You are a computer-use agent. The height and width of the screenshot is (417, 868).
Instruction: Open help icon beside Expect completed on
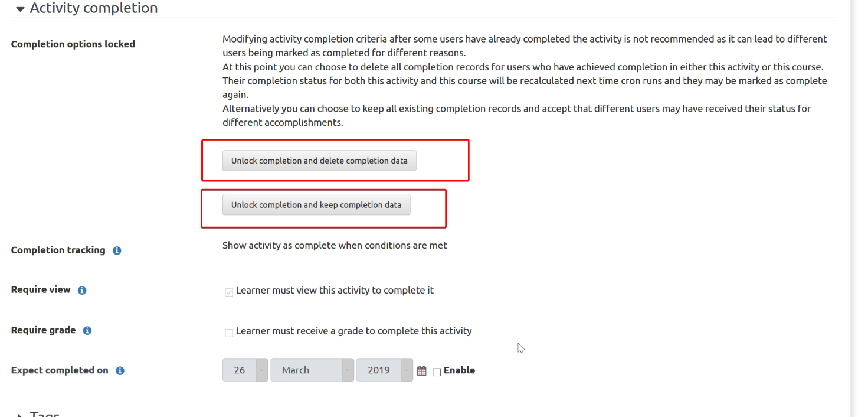click(x=120, y=371)
